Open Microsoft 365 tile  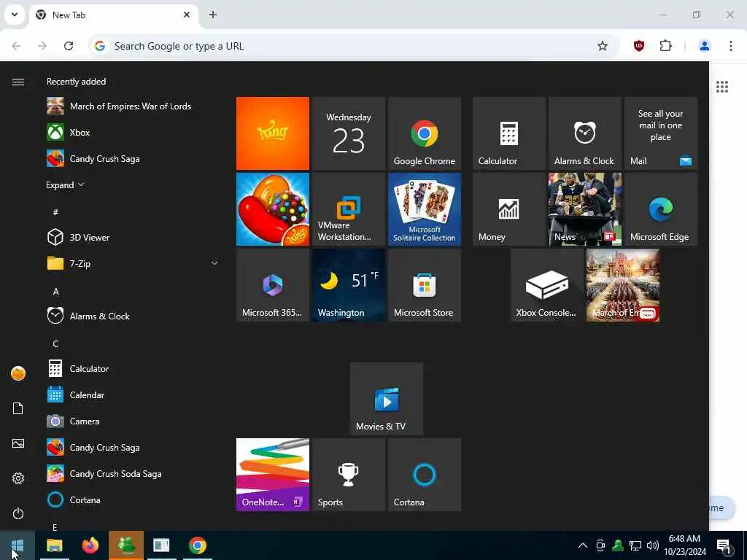tap(273, 285)
